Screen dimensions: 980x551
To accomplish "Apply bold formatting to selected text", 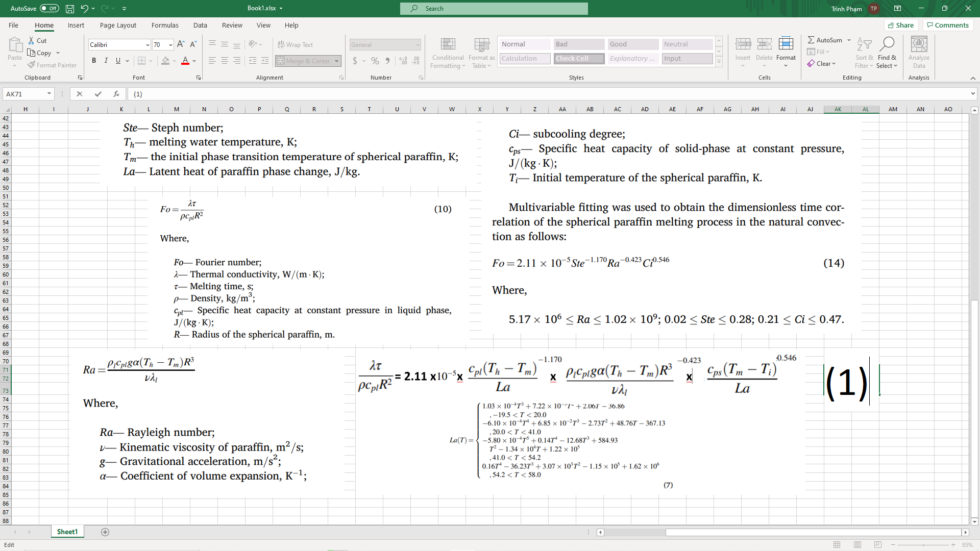I will coord(94,60).
